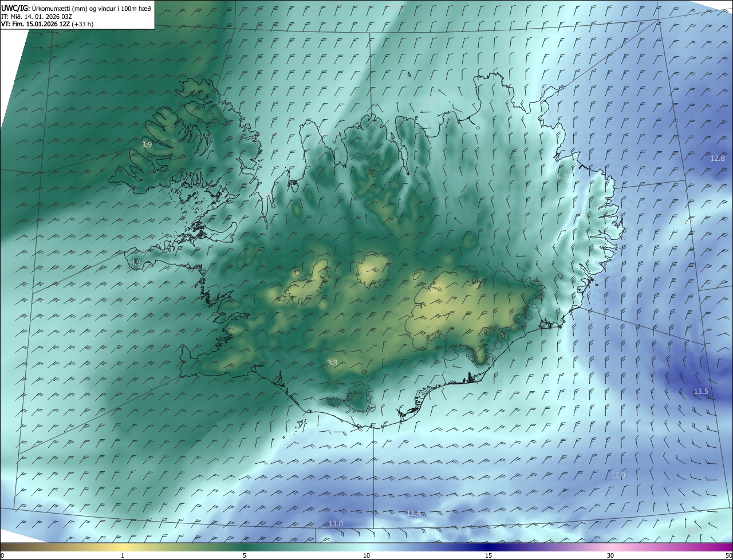The width and height of the screenshot is (733, 560).
Task: Click the 1 tick label on the color scale
Action: [x=123, y=555]
